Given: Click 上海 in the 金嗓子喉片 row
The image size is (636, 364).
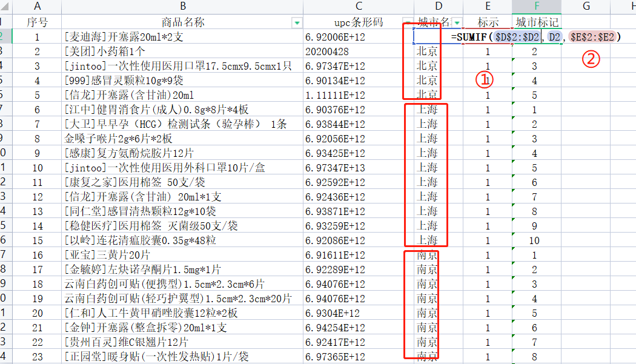Looking at the screenshot, I should click(426, 139).
